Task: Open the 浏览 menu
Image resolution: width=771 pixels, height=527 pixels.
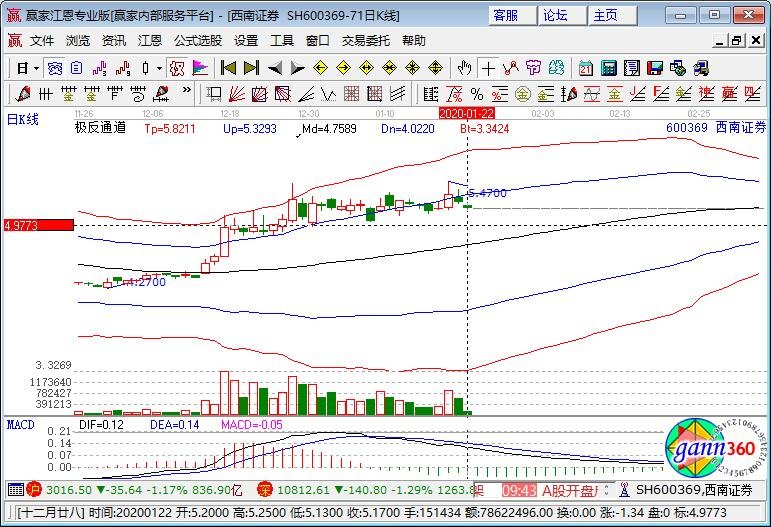Action: point(78,41)
